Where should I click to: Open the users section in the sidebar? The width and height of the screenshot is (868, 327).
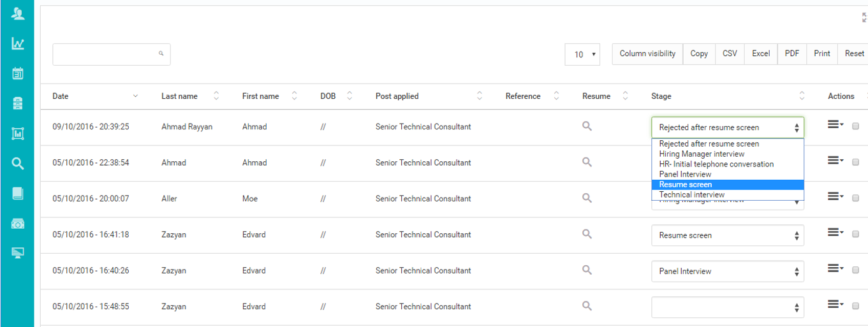click(18, 14)
